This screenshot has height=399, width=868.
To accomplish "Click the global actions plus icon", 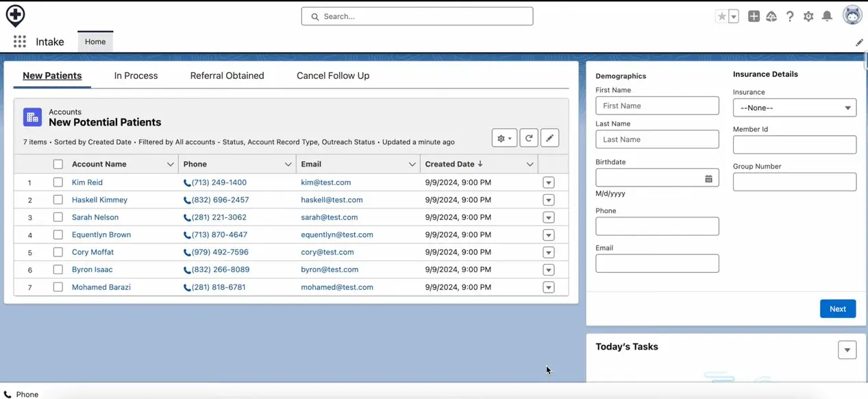I will click(x=754, y=16).
